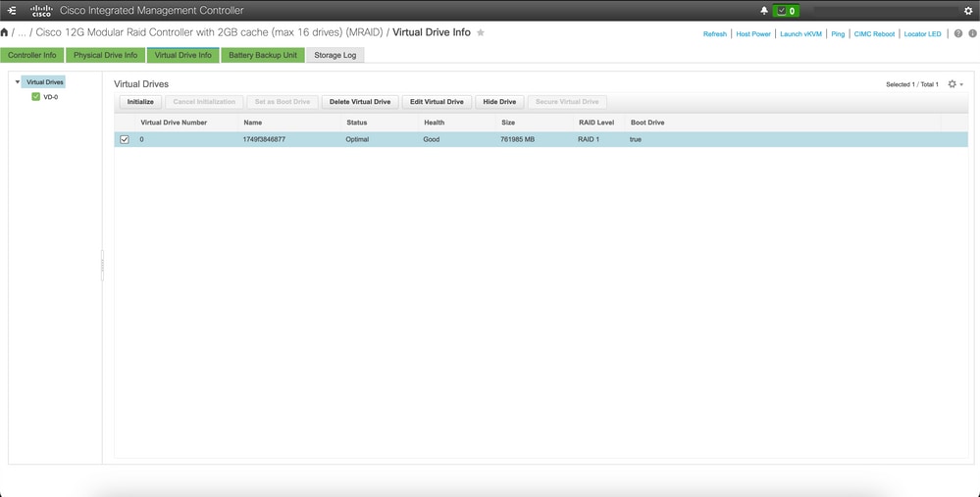Select the Virtual Drive Info tab
The image size is (980, 497).
(x=183, y=55)
